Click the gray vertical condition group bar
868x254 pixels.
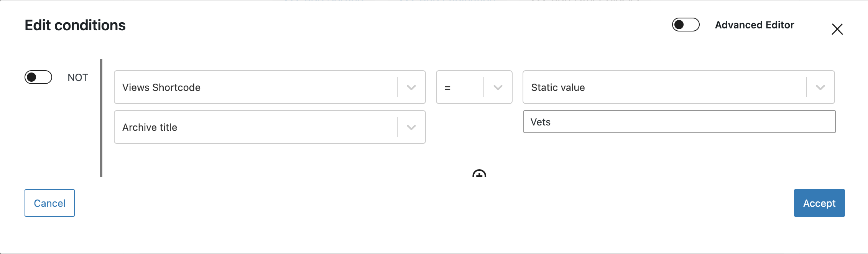101,118
